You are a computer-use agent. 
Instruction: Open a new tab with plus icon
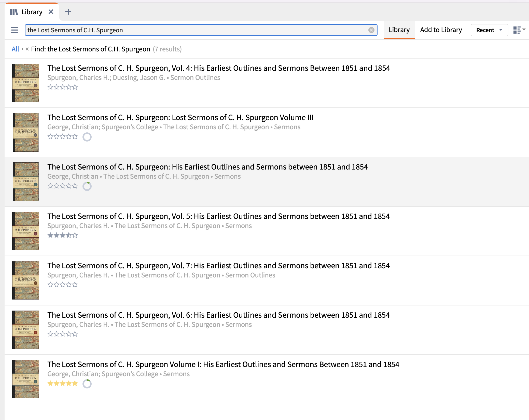(68, 12)
